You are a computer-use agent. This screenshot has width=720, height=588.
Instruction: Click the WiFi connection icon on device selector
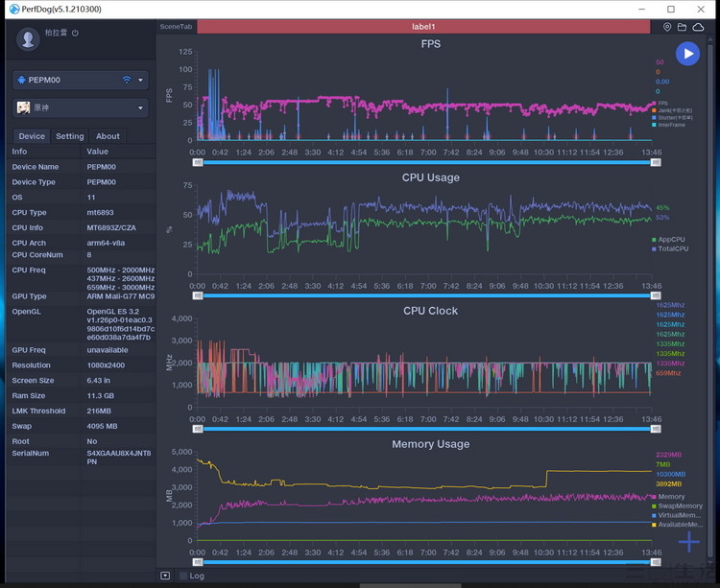click(127, 80)
